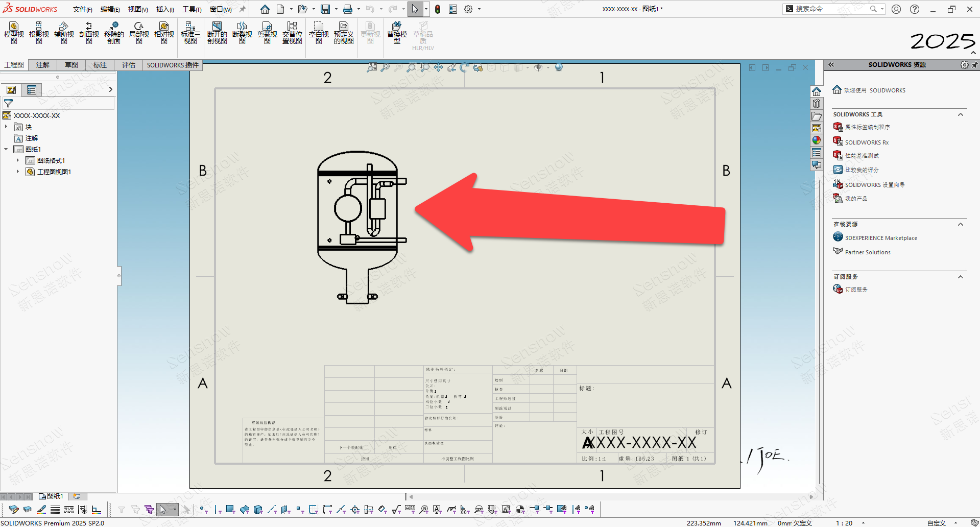Insert a 局部视图 detail view

(x=139, y=33)
